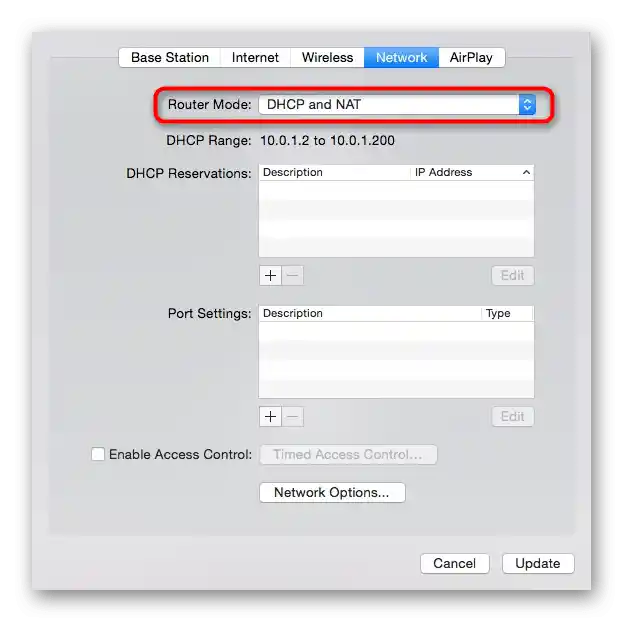Click the Update button

[x=538, y=563]
